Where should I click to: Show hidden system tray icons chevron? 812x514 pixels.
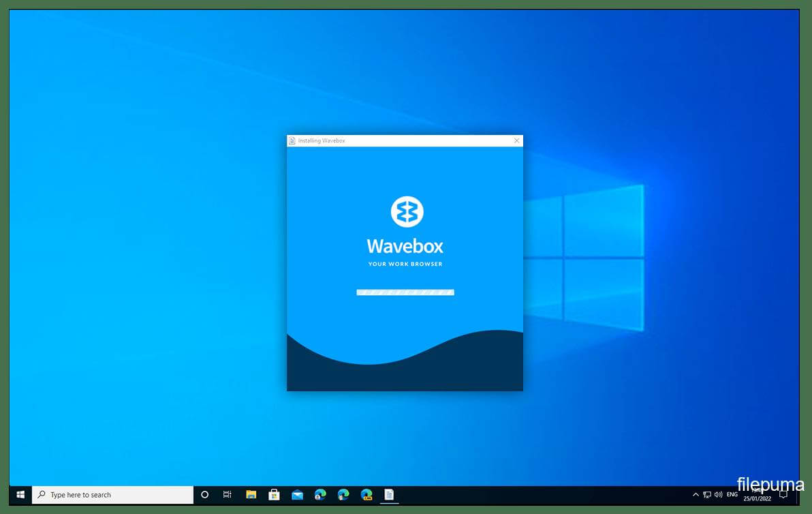(696, 495)
